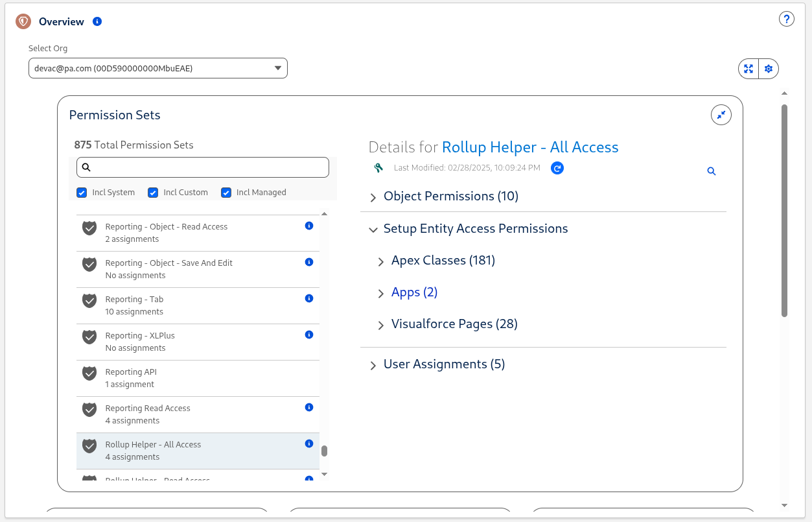
Task: Click shield icon of Reporting - XLPlus
Action: (89, 337)
